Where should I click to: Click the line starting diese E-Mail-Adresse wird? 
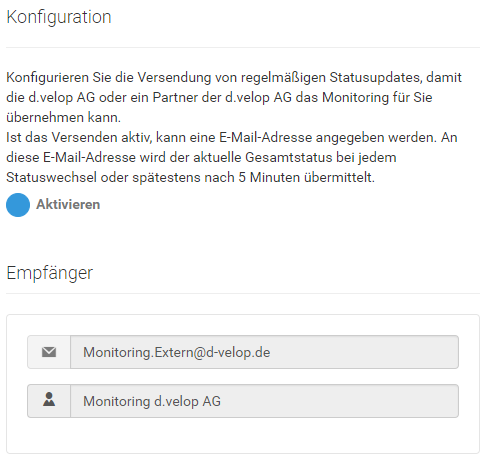click(x=201, y=158)
